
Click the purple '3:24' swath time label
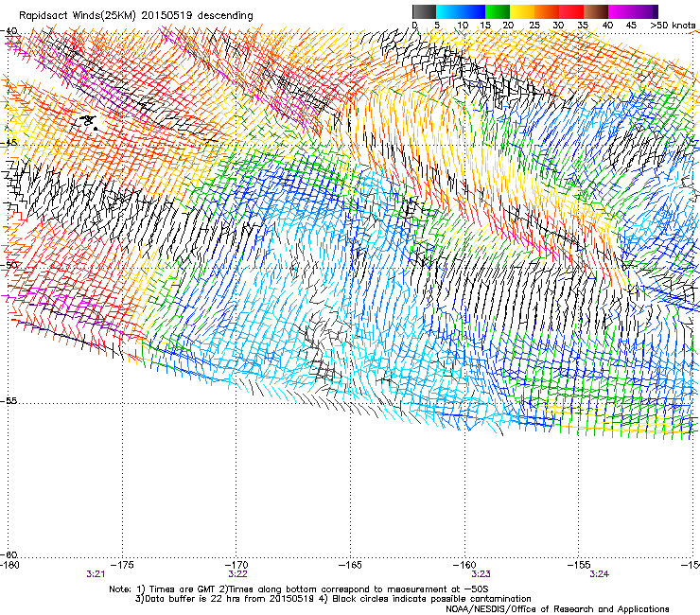click(599, 574)
